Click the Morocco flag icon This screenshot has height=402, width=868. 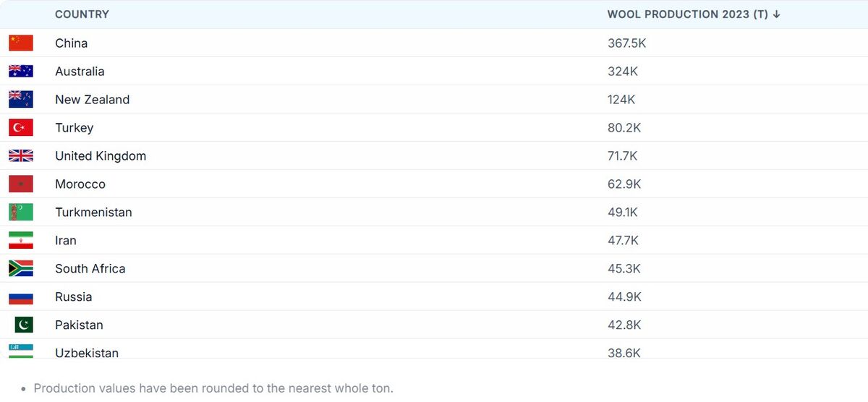pyautogui.click(x=21, y=184)
